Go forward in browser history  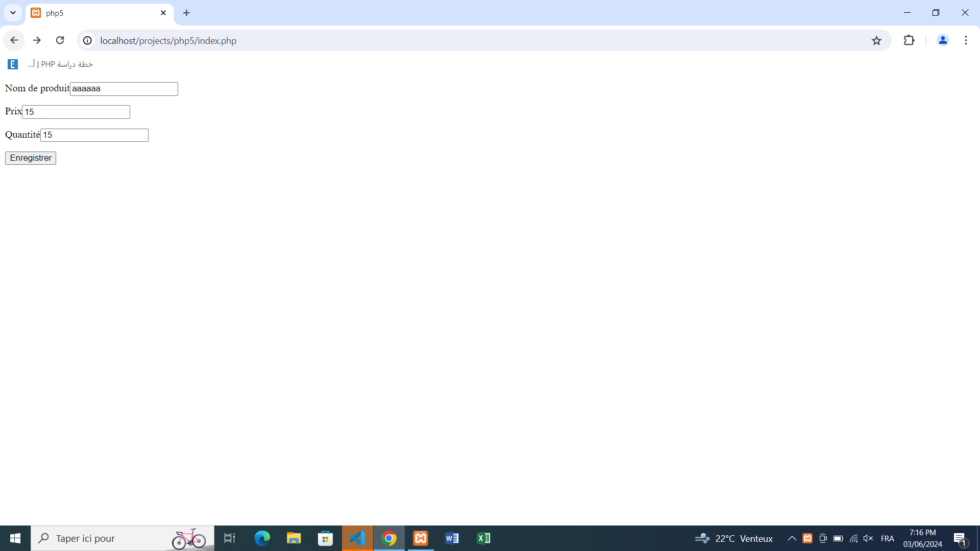[37, 40]
